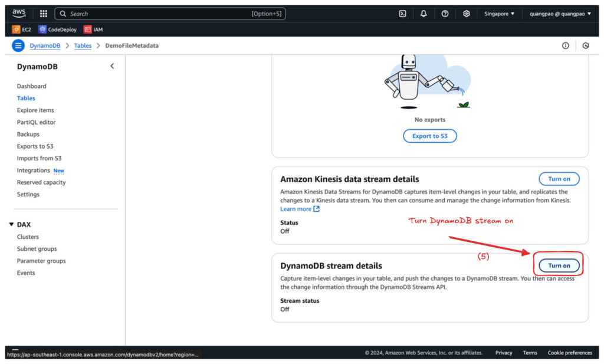Viewport: 604px width, 364px height.
Task: Open DAX Subnet groups in sidebar
Action: 37,249
